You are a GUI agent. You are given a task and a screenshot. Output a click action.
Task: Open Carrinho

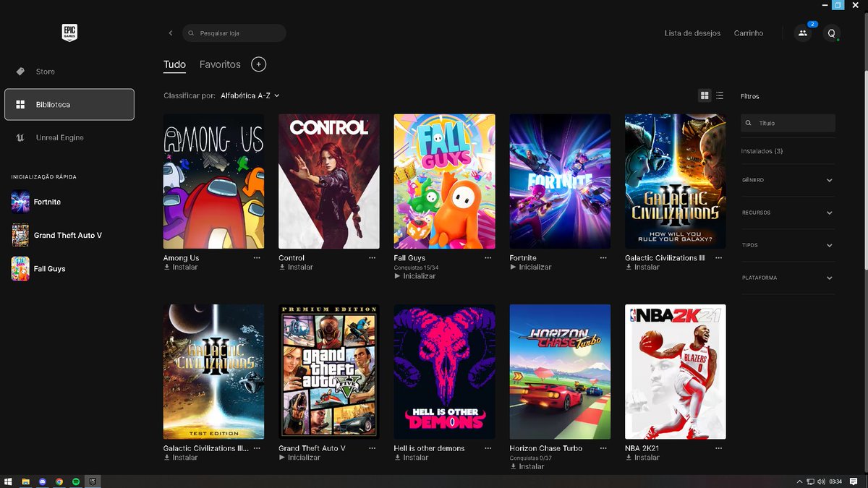coord(749,33)
